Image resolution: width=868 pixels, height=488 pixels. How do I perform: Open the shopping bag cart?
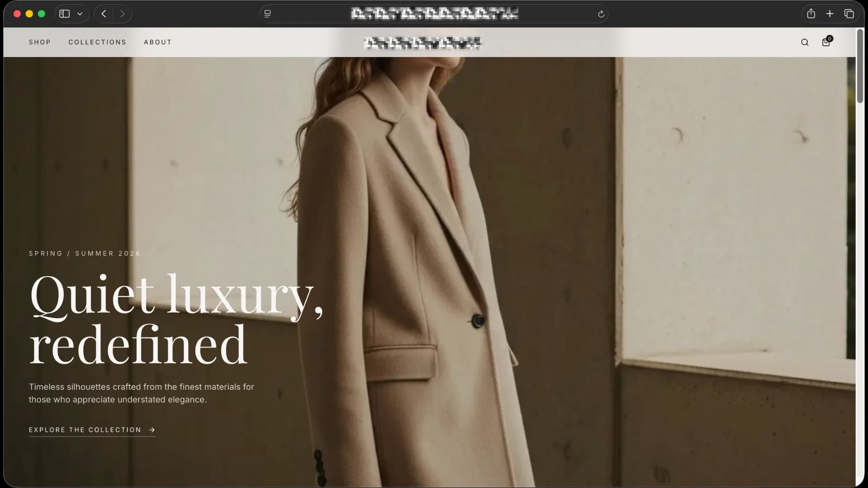tap(826, 42)
